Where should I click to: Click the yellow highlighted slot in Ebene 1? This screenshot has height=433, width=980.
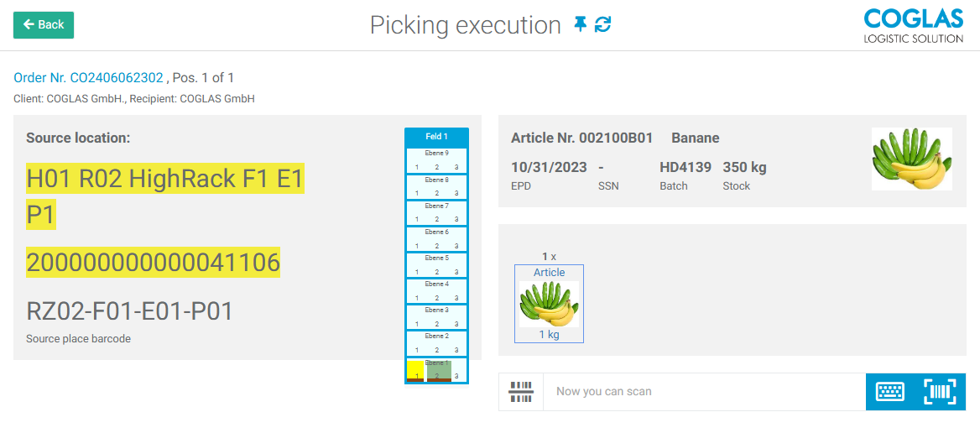coord(415,370)
